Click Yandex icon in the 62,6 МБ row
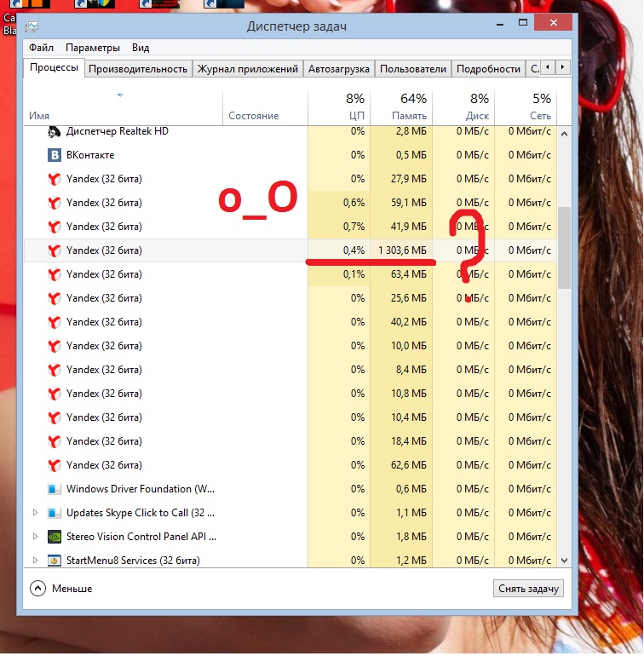 (54, 465)
